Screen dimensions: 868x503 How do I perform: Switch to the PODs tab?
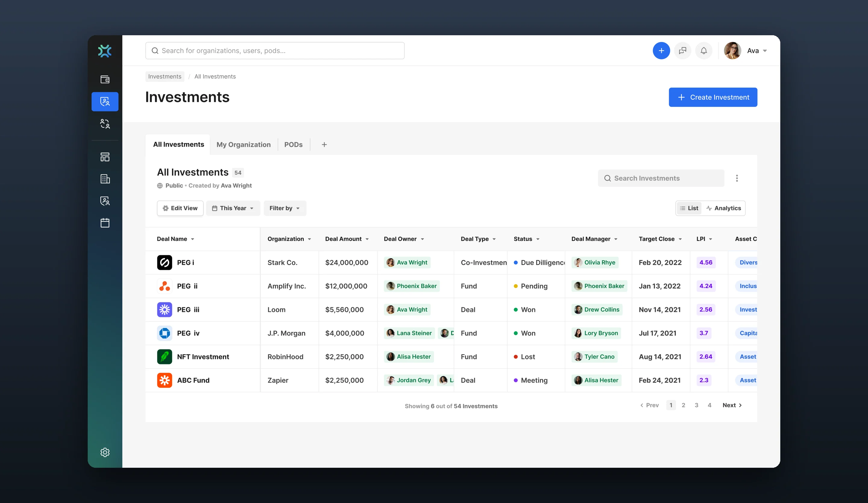click(x=293, y=145)
